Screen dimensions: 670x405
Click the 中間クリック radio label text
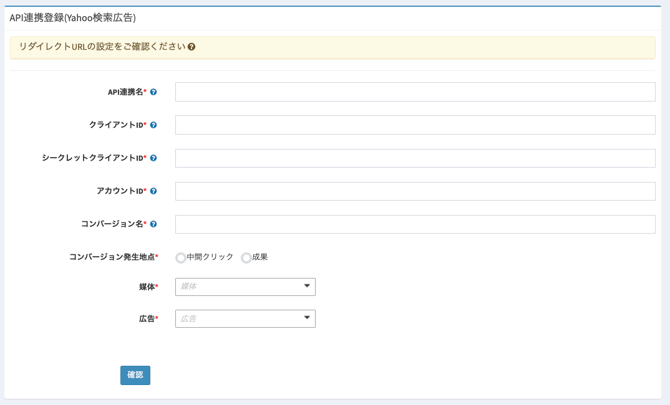pyautogui.click(x=210, y=257)
